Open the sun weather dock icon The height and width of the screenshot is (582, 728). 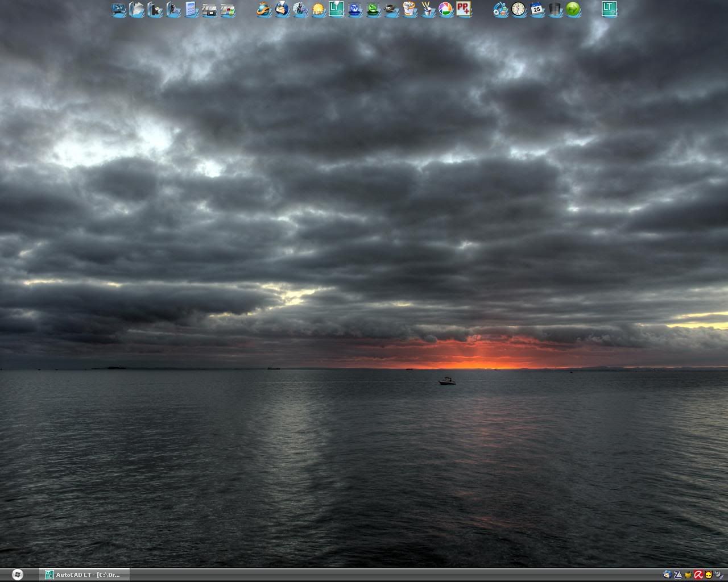click(x=318, y=9)
